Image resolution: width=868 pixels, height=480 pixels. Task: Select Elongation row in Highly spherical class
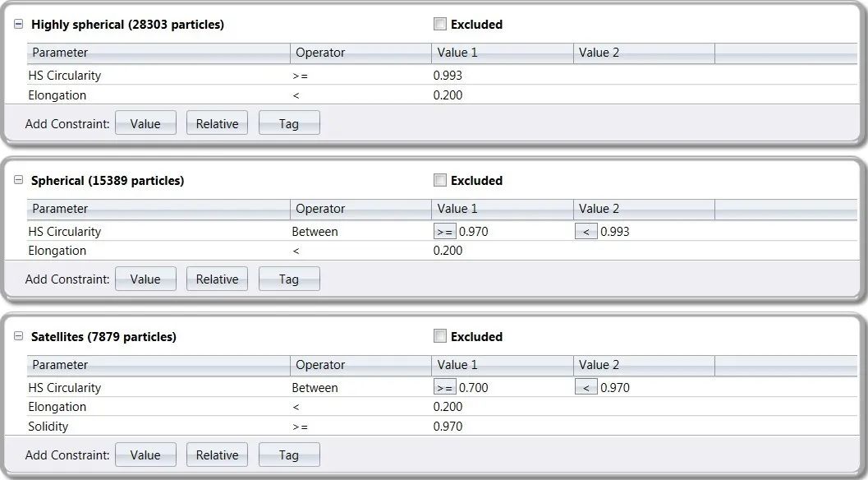(57, 95)
